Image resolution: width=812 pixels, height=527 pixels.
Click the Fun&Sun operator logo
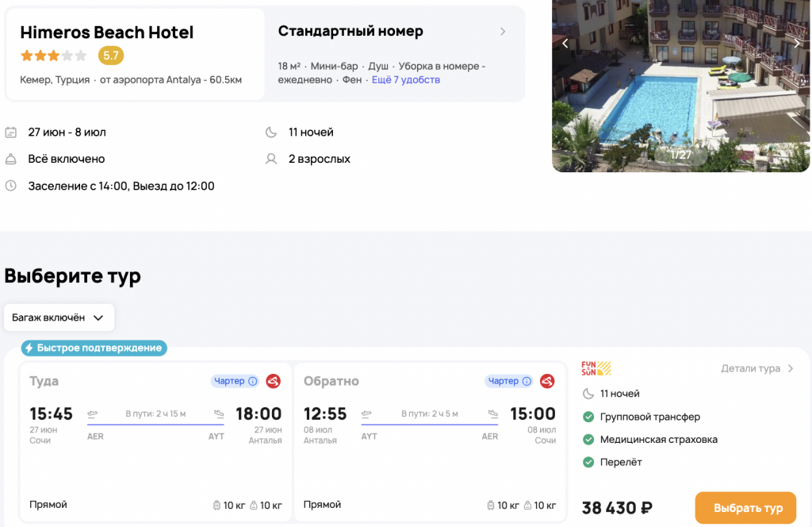[596, 368]
